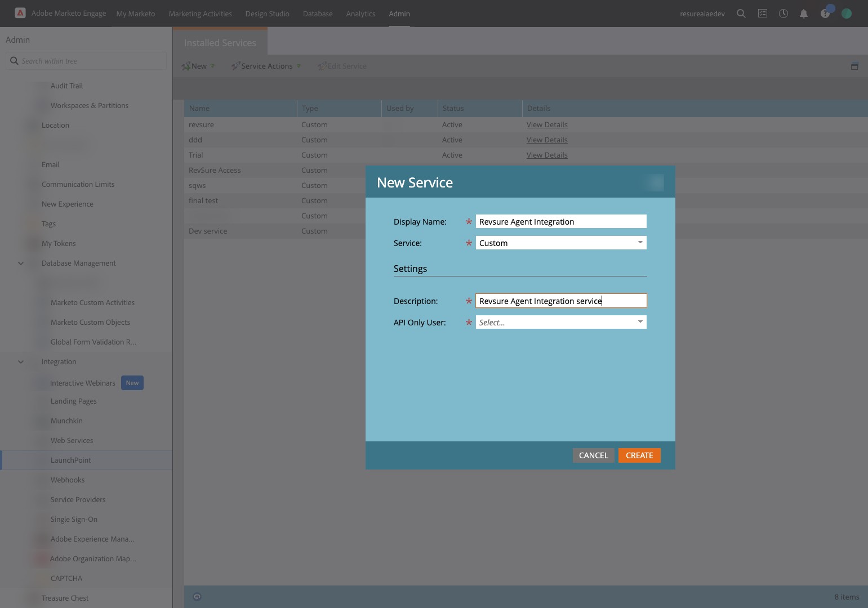
Task: Open Tags in Admin tree
Action: click(x=48, y=223)
